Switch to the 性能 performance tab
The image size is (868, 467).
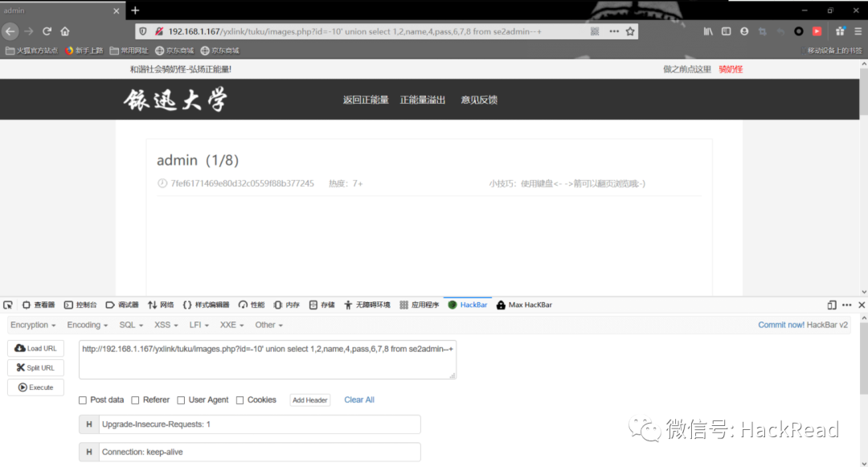click(252, 305)
